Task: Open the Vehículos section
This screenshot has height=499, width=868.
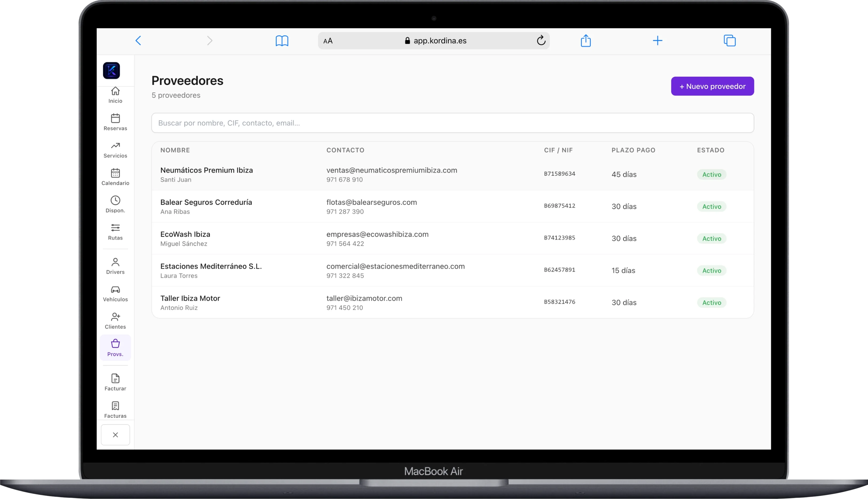Action: pyautogui.click(x=115, y=294)
